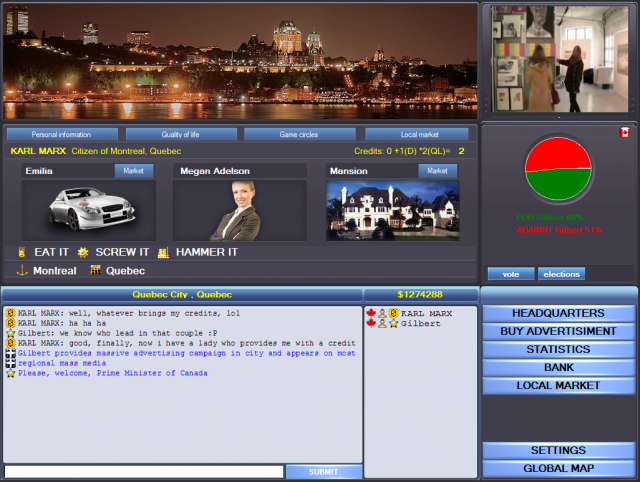Open the BANK
Screen dimensions: 640x482
tap(558, 367)
